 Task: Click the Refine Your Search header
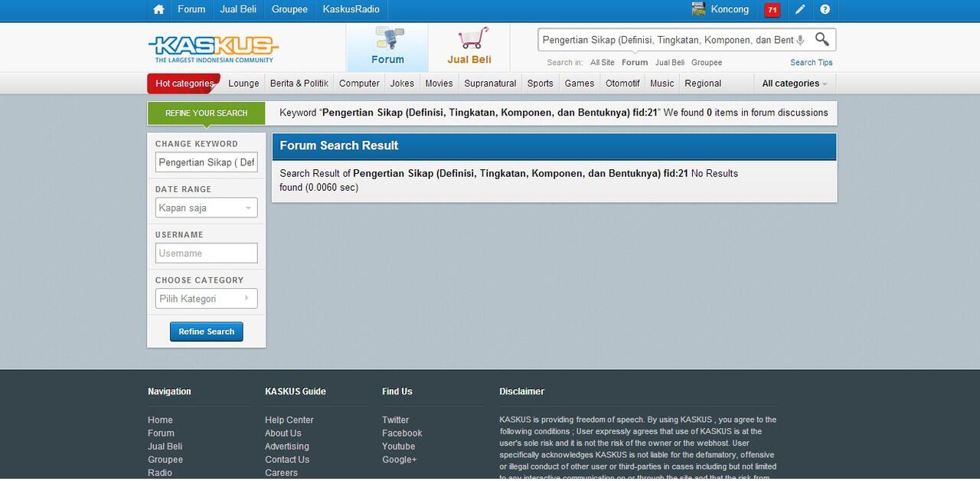point(206,113)
